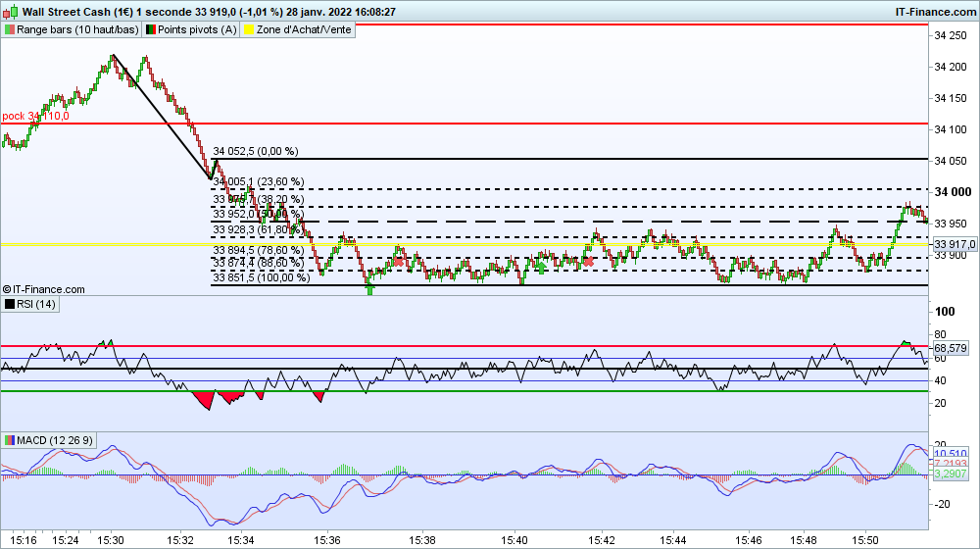The height and width of the screenshot is (549, 980).
Task: Select the 34 052,5 (0,00 %) Fibonacci label
Action: (256, 151)
